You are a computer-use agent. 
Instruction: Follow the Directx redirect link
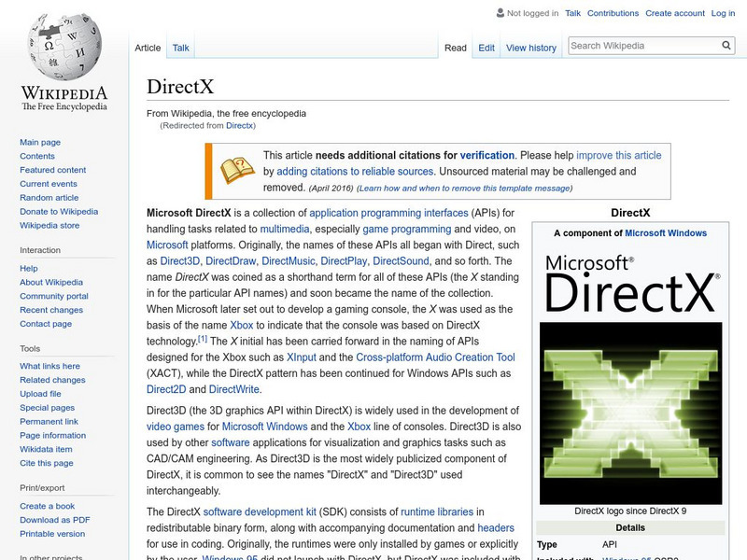click(239, 126)
